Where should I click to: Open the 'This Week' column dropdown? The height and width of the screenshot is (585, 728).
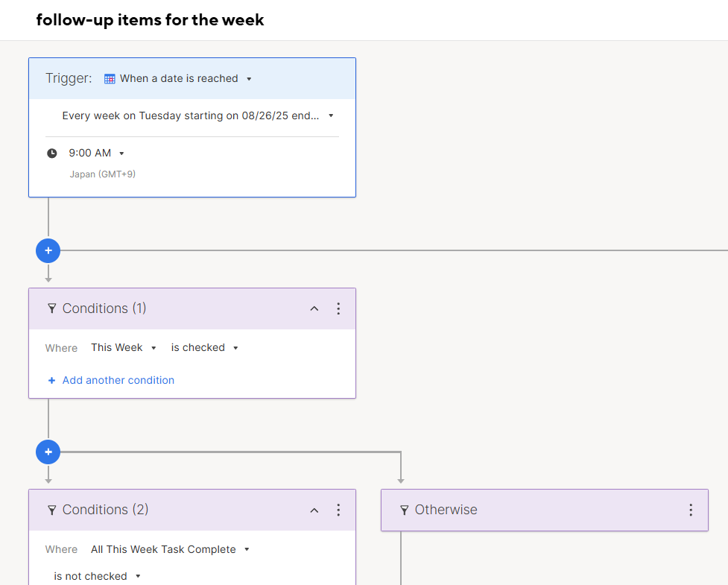(x=124, y=348)
